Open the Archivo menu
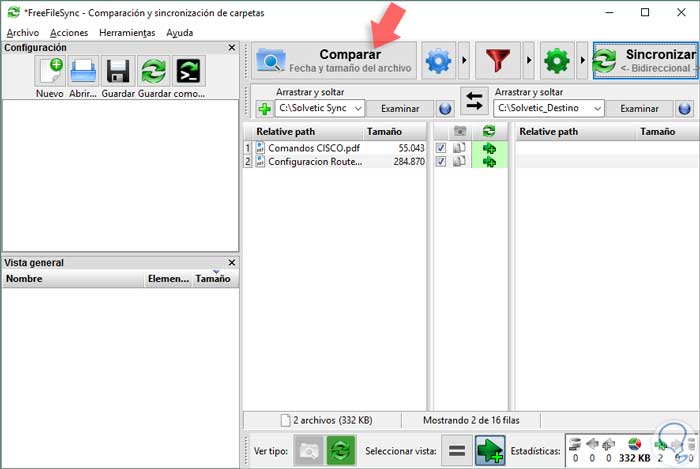700x469 pixels. pyautogui.click(x=23, y=33)
